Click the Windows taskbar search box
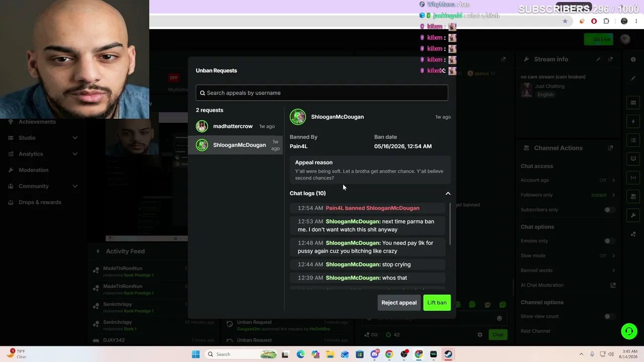Screen dimensions: 644x362 pos(242,354)
